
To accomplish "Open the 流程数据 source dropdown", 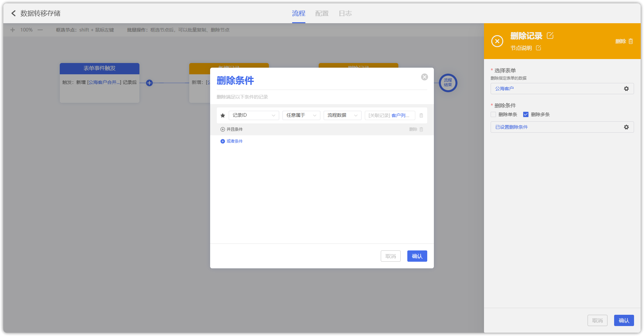I will click(x=342, y=115).
